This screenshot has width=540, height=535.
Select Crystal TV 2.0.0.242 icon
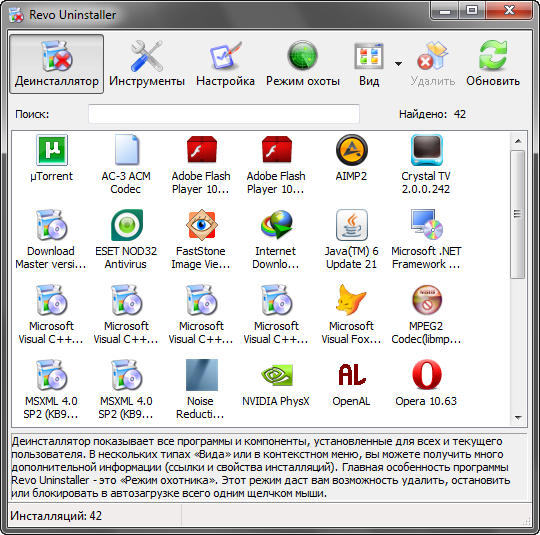pos(426,150)
